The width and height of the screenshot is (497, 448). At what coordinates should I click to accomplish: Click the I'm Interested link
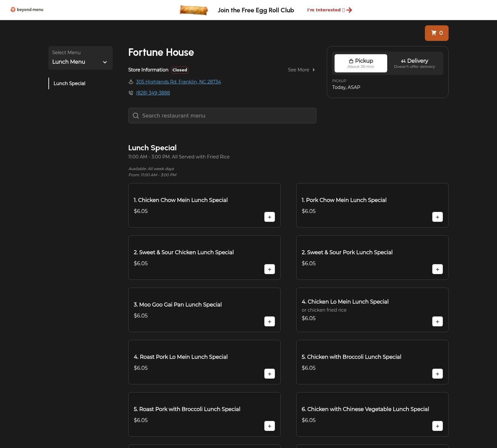pos(329,10)
